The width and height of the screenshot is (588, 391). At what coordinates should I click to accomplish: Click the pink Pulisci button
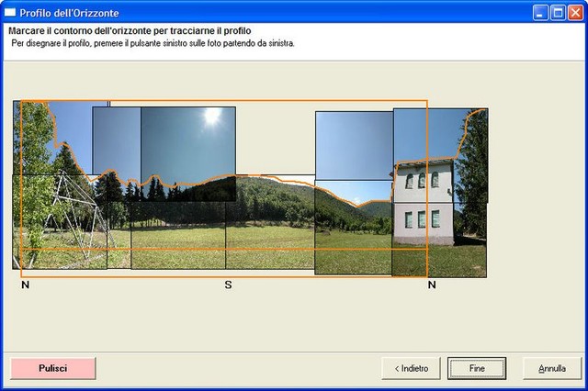[x=53, y=368]
